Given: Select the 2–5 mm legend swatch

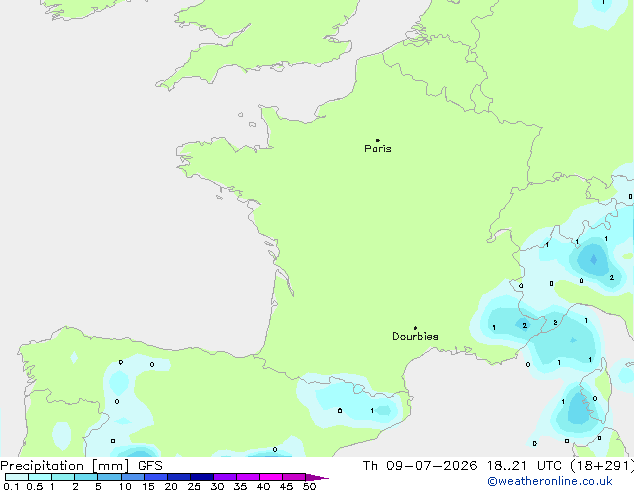Looking at the screenshot, I should (x=86, y=477).
